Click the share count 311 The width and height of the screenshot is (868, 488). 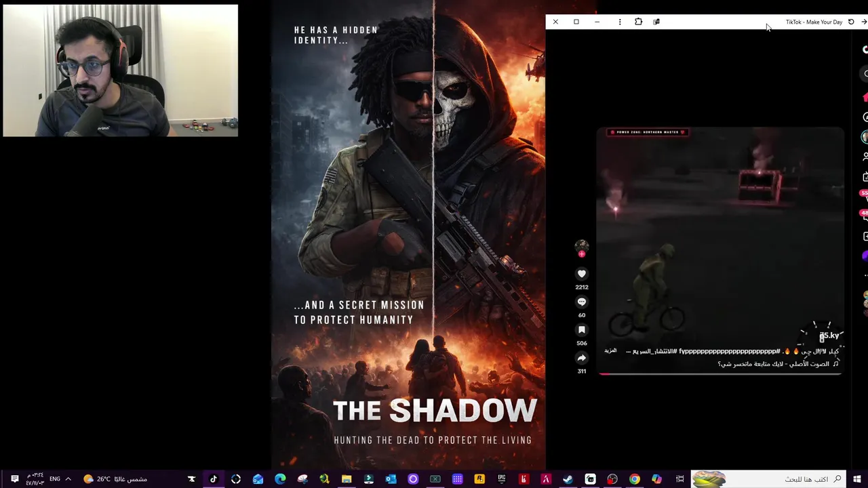(581, 371)
